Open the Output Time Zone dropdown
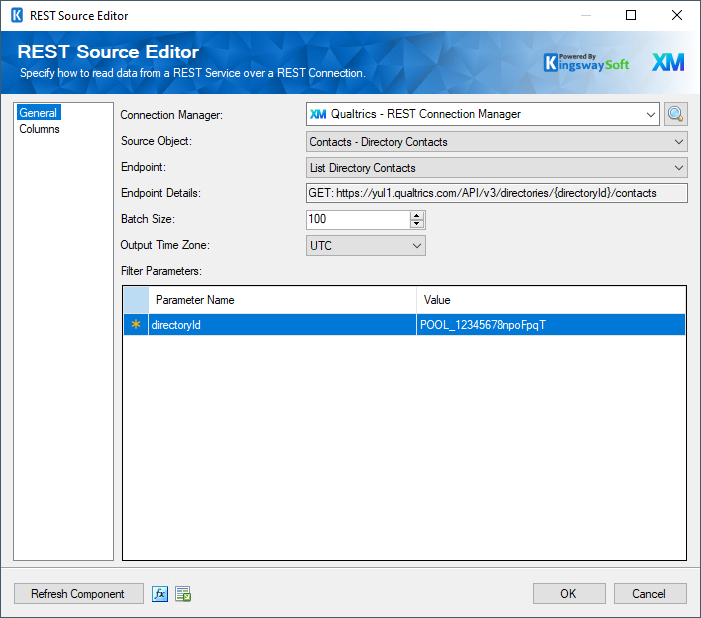 click(417, 246)
